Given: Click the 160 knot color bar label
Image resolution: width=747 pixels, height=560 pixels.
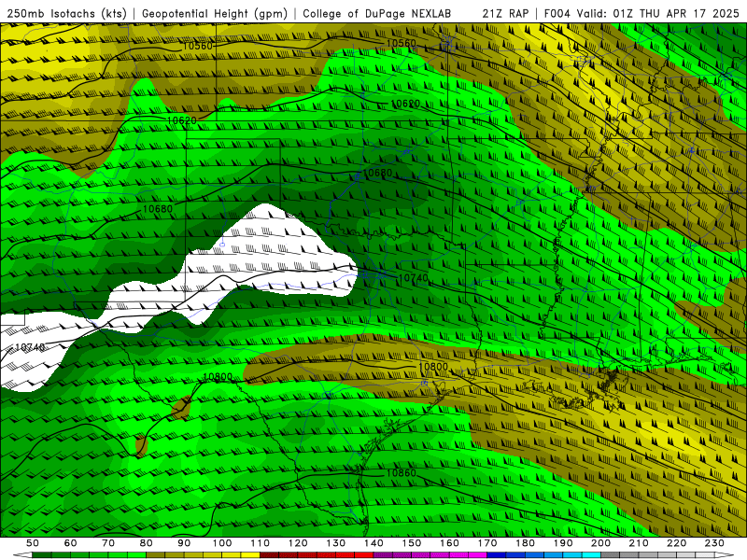Looking at the screenshot, I should pos(449,543).
